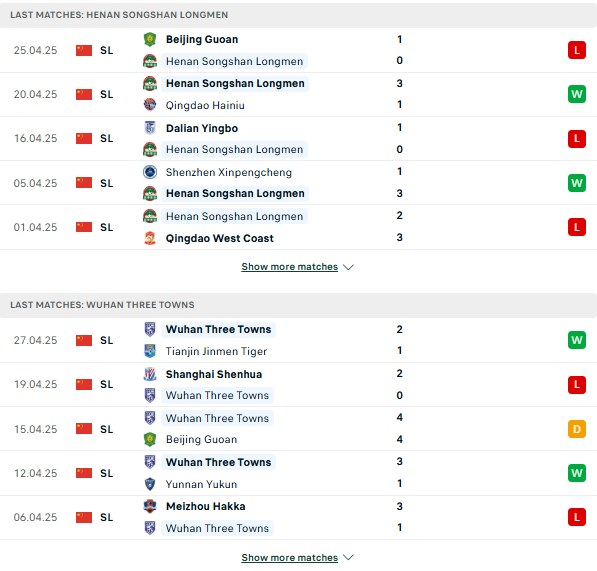Open the Shanghai Shenhua team link
Viewport: 597px width, 571px height.
214,374
